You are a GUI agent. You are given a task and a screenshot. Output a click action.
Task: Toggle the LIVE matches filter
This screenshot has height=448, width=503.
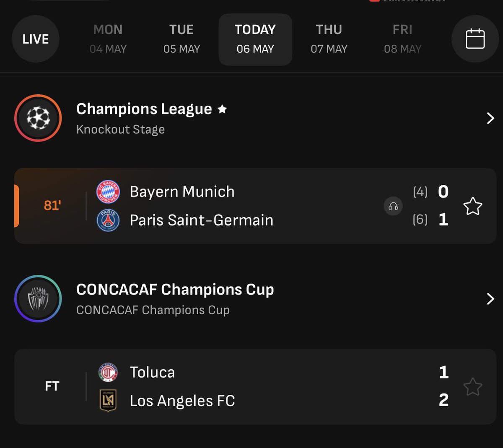[36, 39]
